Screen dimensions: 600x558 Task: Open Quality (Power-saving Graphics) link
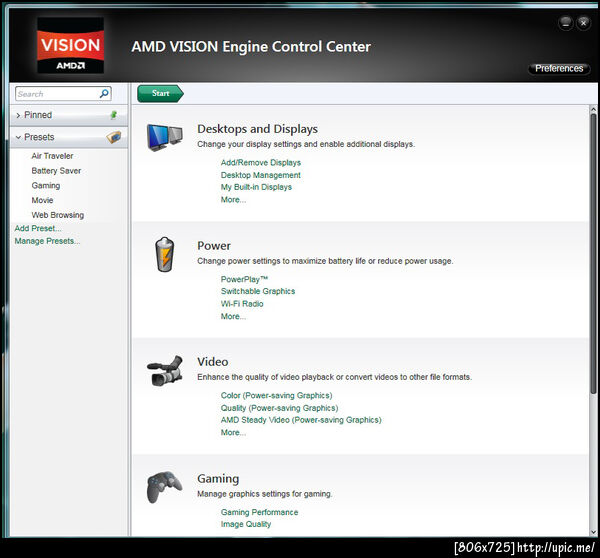coord(280,408)
